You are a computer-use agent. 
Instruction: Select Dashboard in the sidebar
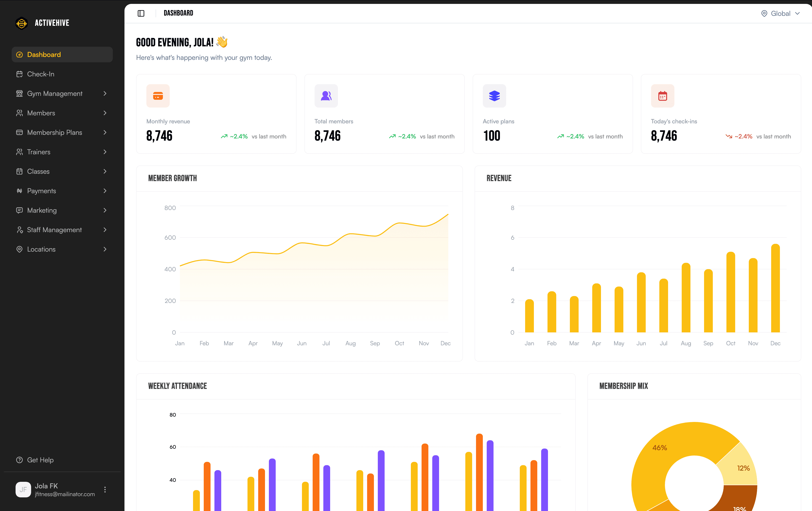pos(62,55)
